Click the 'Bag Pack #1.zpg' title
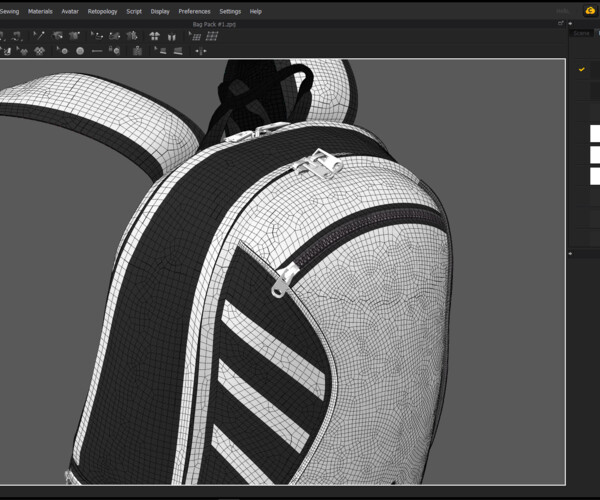Image resolution: width=600 pixels, height=500 pixels. (x=214, y=24)
